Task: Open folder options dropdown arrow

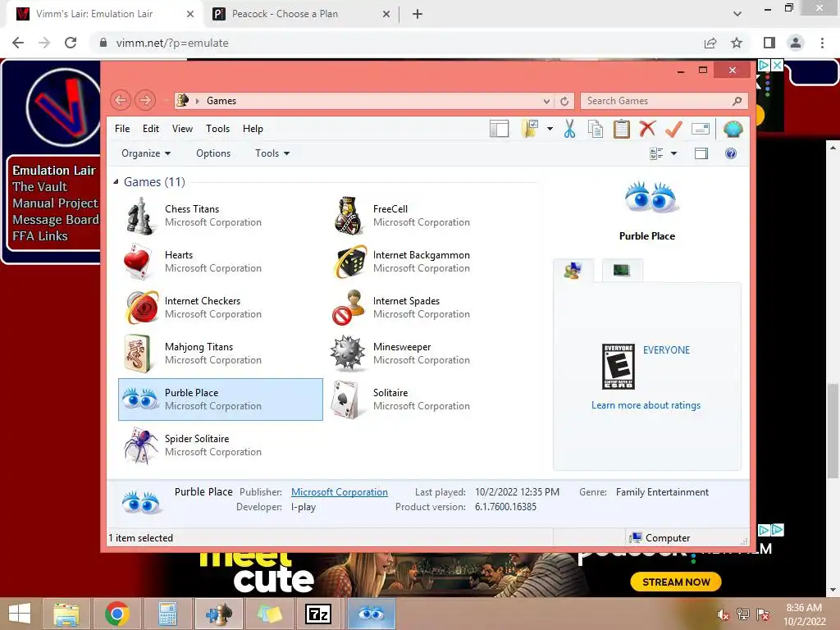Action: coord(550,129)
